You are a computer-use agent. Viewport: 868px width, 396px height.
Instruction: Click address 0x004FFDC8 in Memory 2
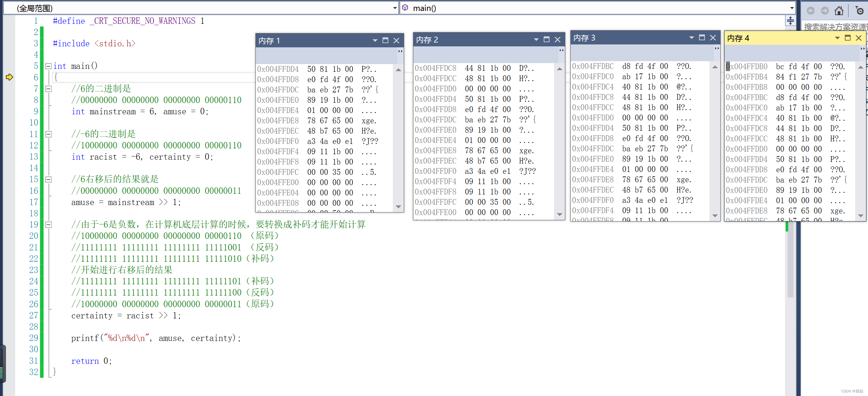(x=435, y=68)
